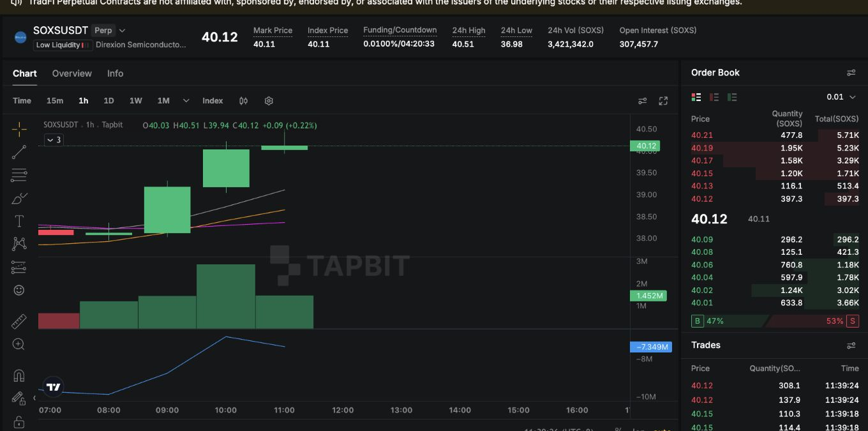868x431 pixels.
Task: Click the 40.17 ask price row
Action: 775,161
